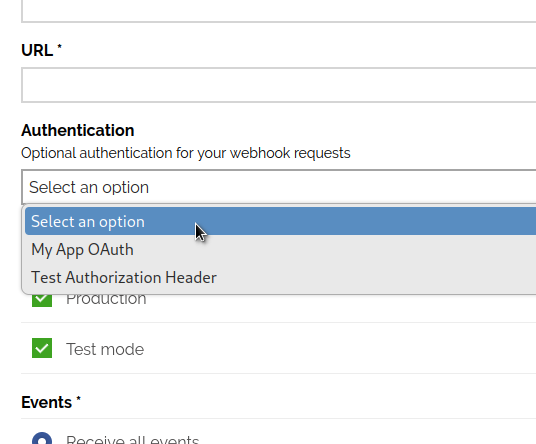This screenshot has width=536, height=444.
Task: Uncheck the Test mode checkbox
Action: click(x=42, y=348)
